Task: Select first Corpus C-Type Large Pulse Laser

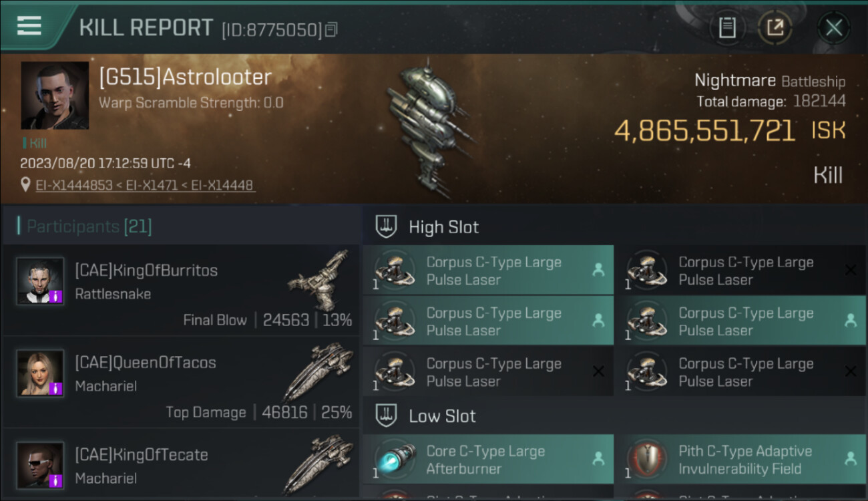Action: pos(488,271)
